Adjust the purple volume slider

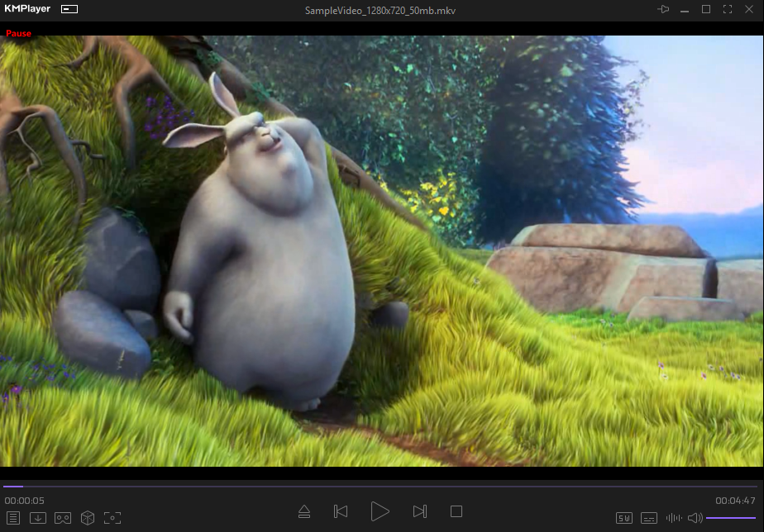731,518
